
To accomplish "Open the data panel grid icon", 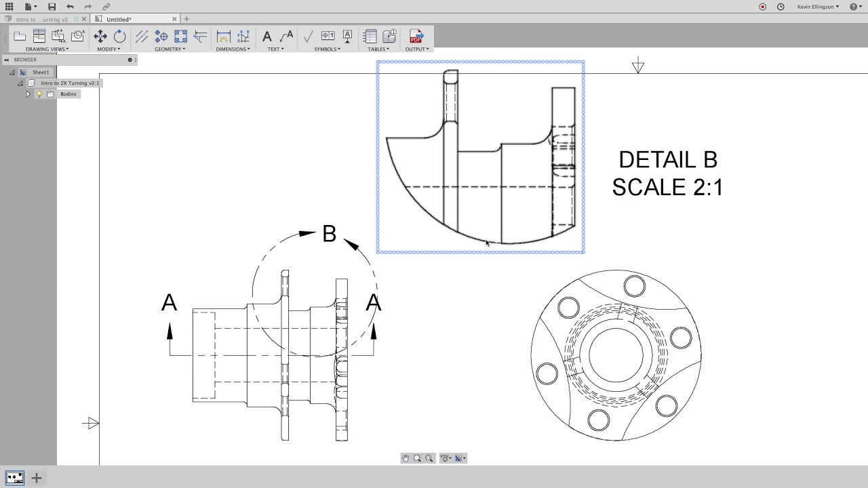I will (9, 6).
